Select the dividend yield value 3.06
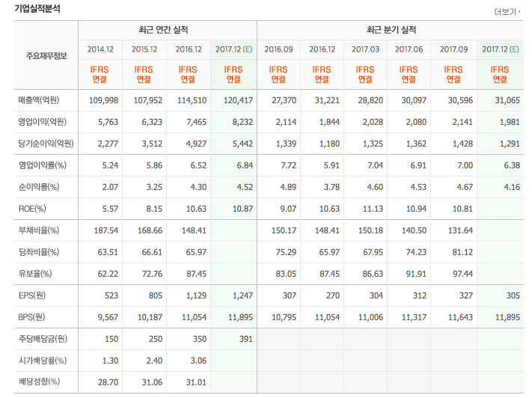532x398 pixels. coord(198,361)
